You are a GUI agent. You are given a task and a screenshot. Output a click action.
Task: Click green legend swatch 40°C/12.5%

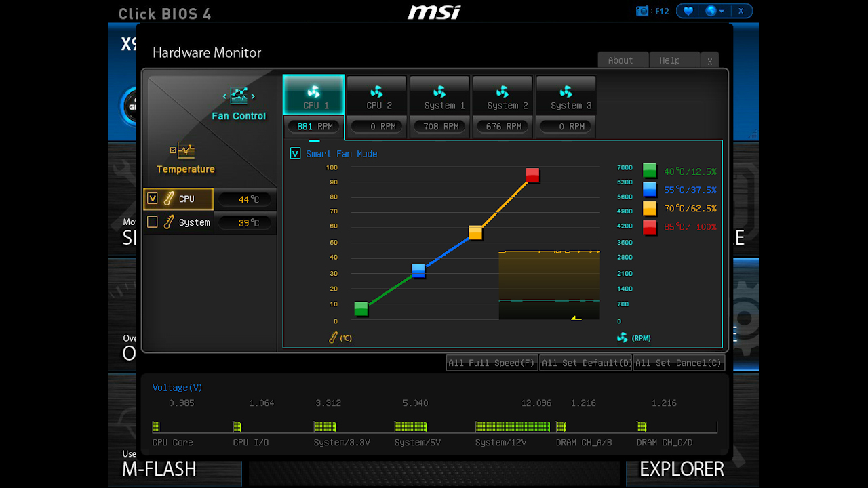point(650,171)
